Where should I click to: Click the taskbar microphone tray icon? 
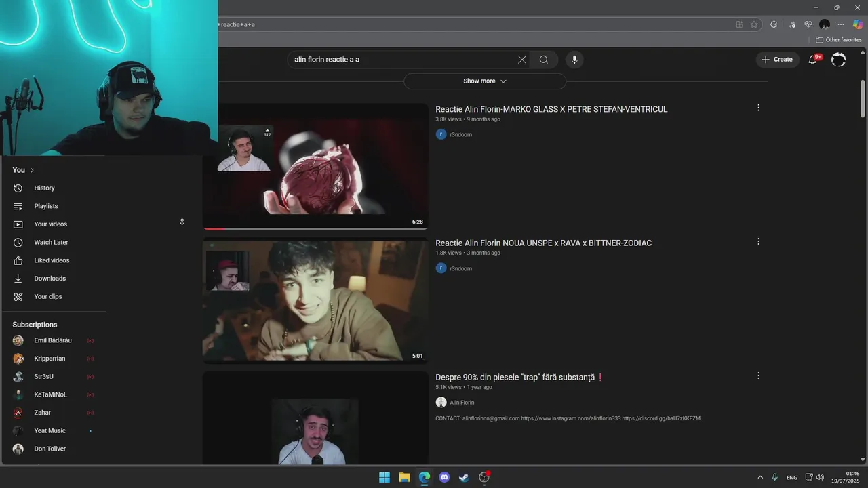[x=774, y=477]
